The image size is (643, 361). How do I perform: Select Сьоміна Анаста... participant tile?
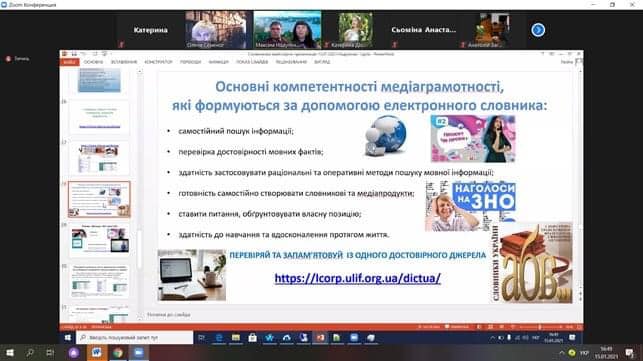click(x=423, y=30)
